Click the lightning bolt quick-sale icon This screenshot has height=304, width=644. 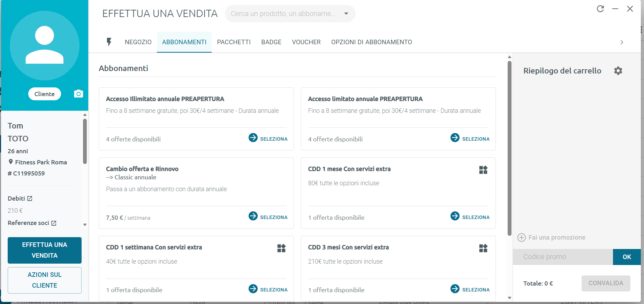tap(109, 42)
